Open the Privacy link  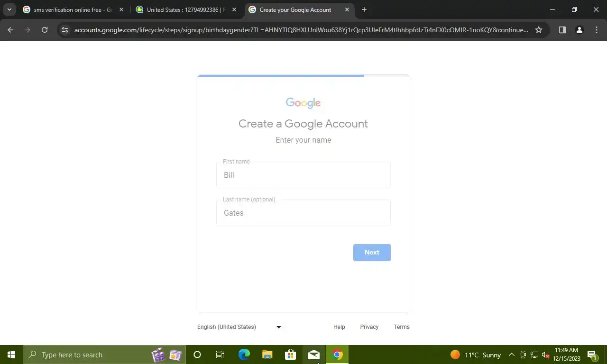tap(369, 327)
